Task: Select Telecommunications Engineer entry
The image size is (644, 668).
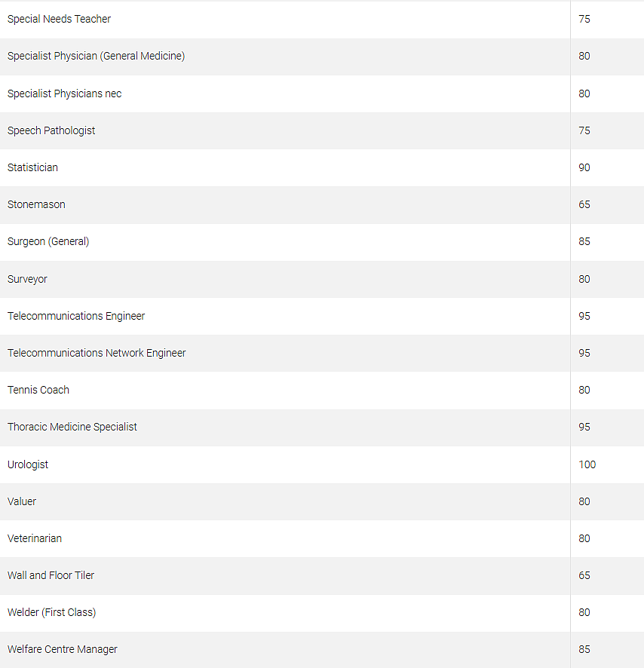Action: pos(76,316)
